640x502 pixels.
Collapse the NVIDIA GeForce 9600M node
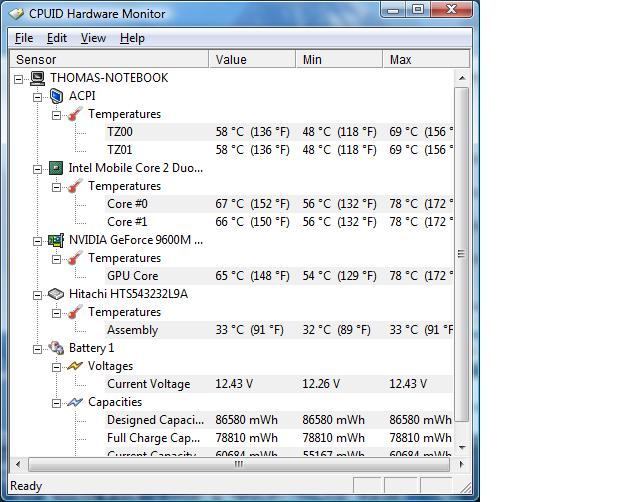point(38,241)
